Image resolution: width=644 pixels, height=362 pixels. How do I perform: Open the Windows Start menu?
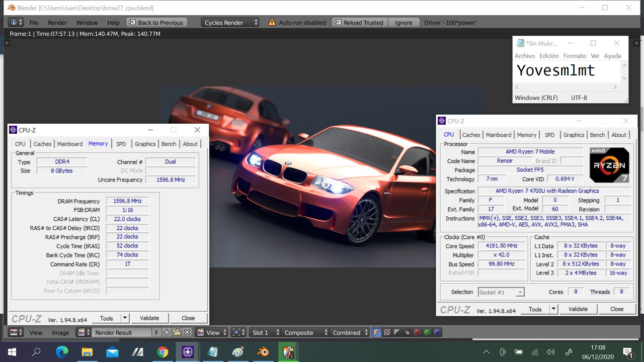tap(12, 352)
